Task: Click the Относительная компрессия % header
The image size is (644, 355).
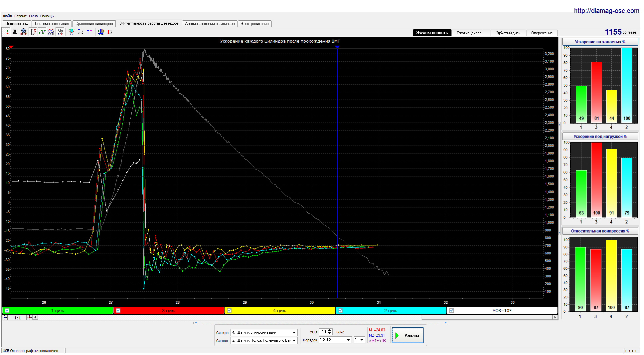Action: [x=600, y=231]
